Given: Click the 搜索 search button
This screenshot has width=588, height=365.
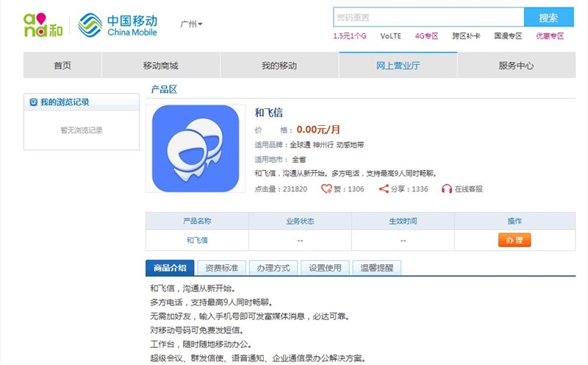Looking at the screenshot, I should click(548, 17).
